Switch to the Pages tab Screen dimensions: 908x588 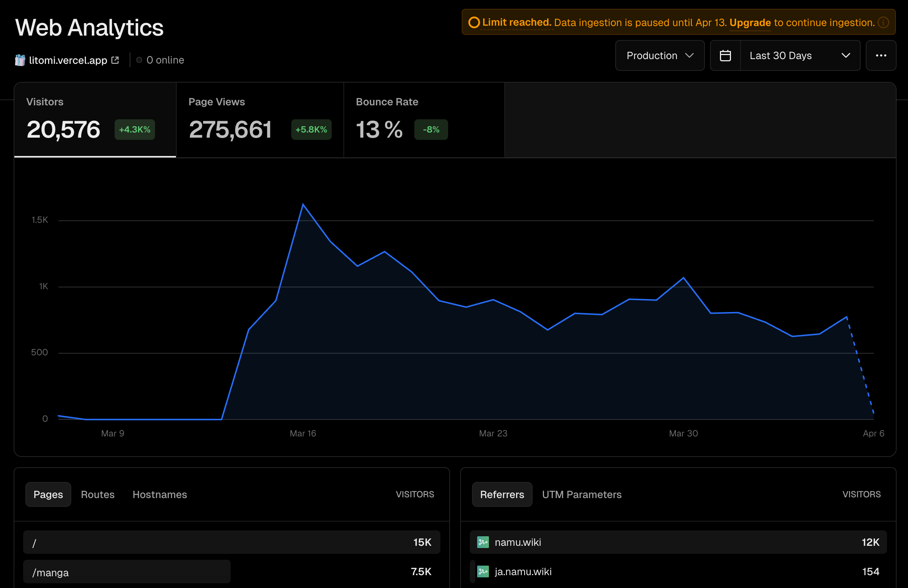[48, 494]
